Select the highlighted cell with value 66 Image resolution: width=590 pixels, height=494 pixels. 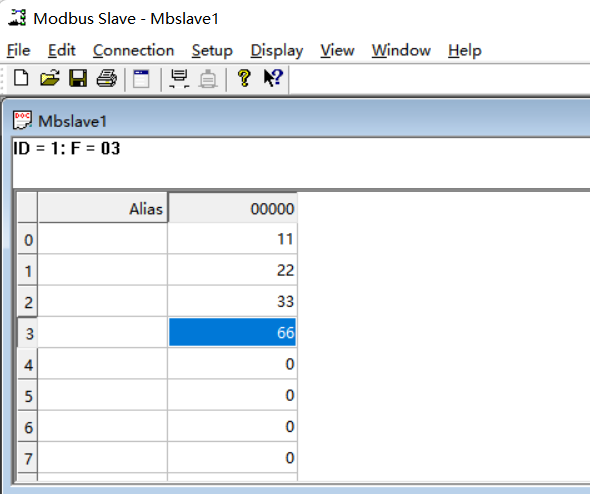tap(233, 332)
